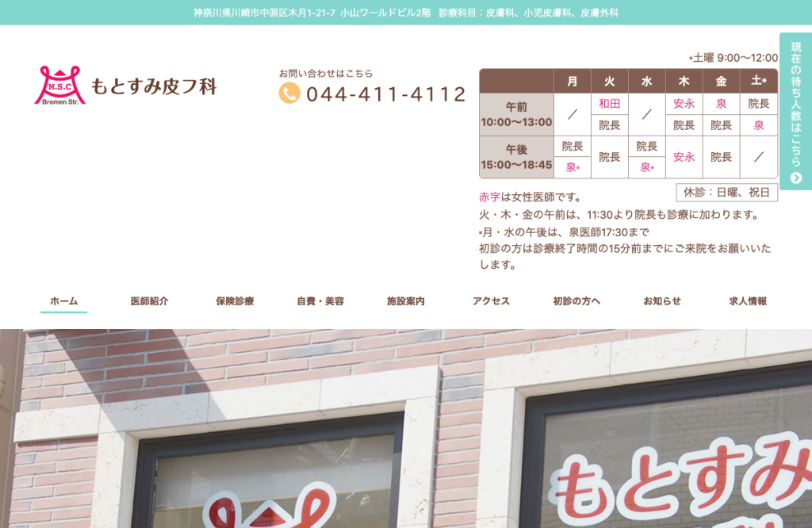Click the arrow icon on waiting-count tab
This screenshot has height=528, width=812.
click(796, 178)
